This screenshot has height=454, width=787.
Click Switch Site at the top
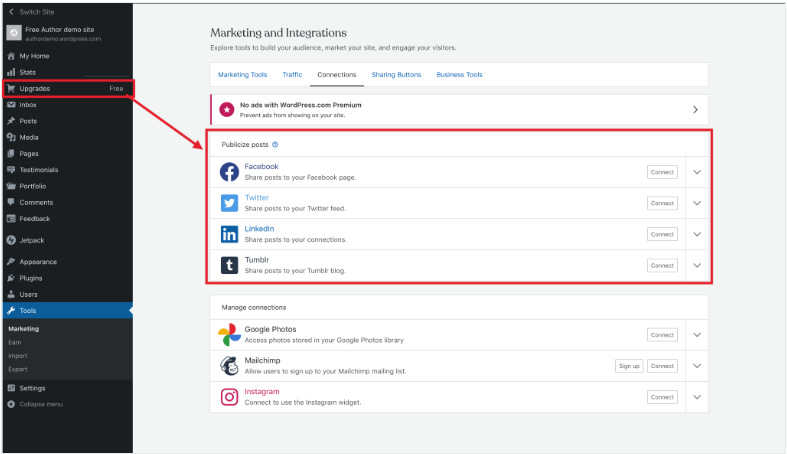coord(38,10)
